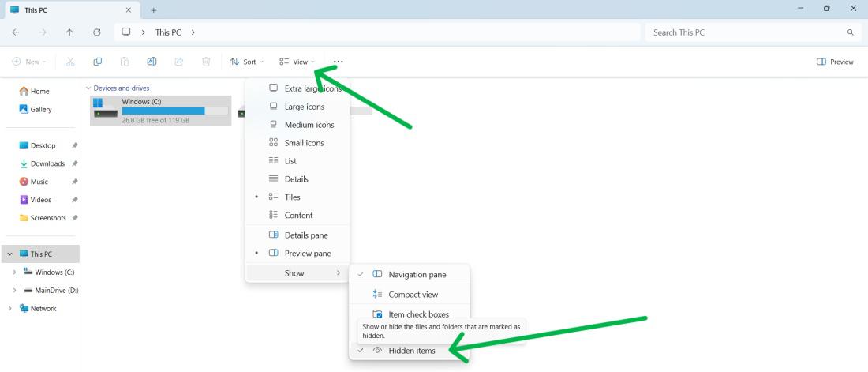Toggle Hidden items visibility
The height and width of the screenshot is (372, 868).
pos(409,351)
